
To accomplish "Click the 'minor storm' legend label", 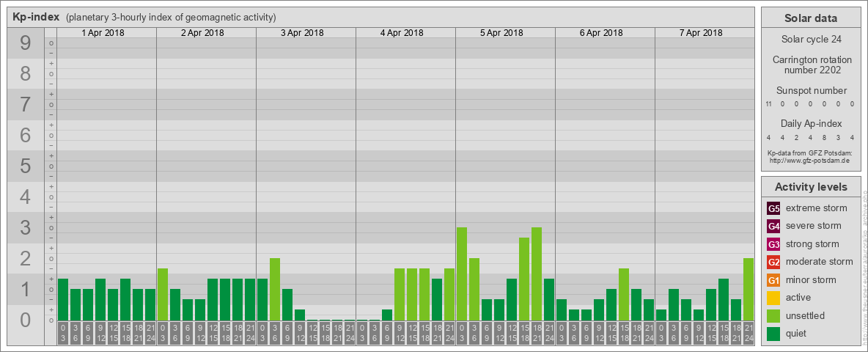I will (811, 280).
